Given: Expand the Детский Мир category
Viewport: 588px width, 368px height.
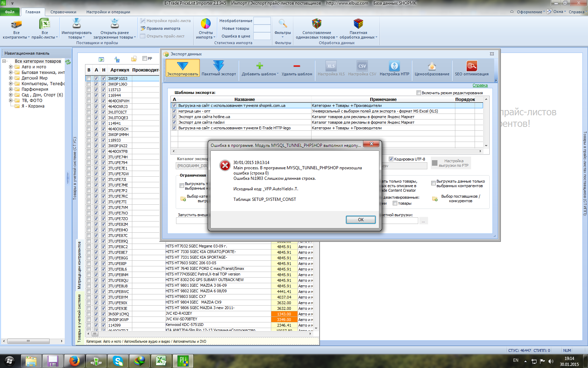Looking at the screenshot, I should tap(10, 78).
